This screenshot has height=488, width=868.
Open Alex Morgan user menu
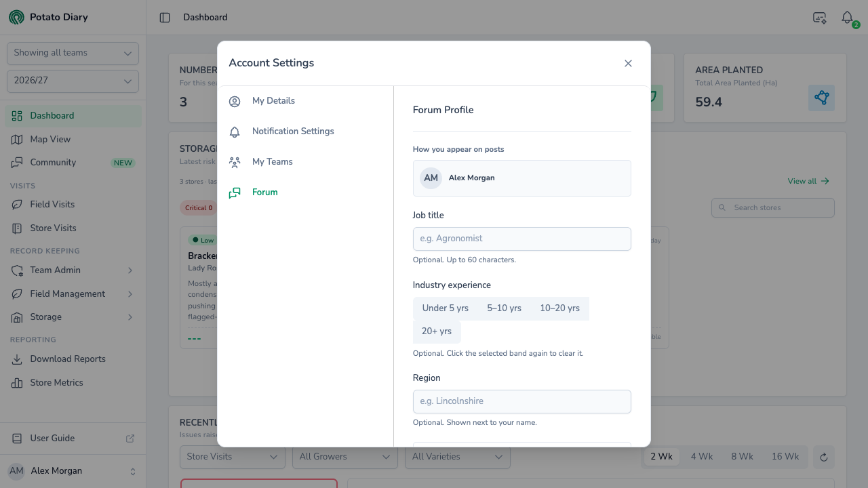73,471
